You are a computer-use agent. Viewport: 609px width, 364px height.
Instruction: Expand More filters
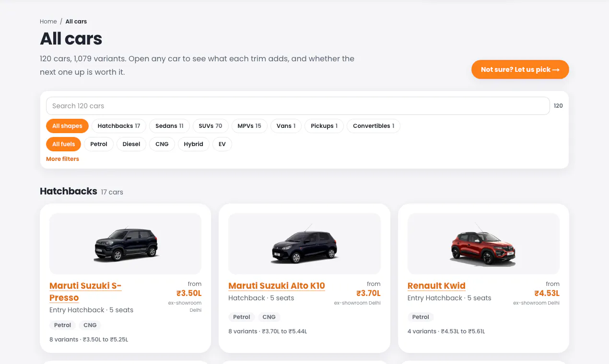[62, 159]
